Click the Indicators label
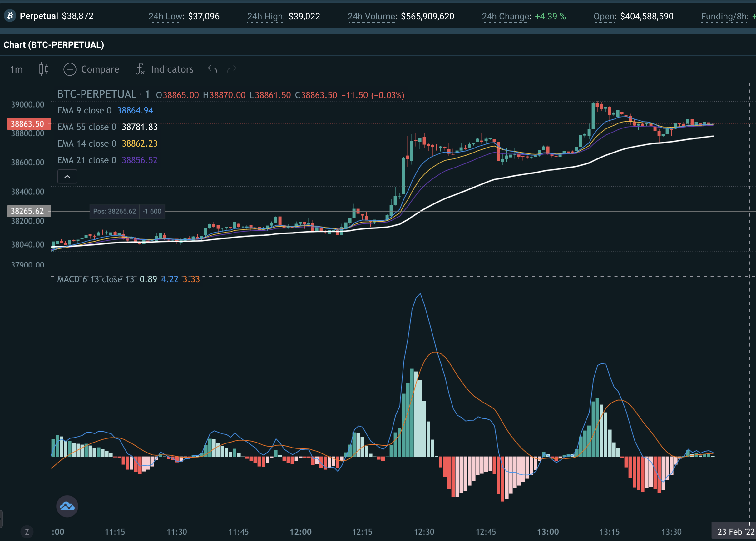The height and width of the screenshot is (541, 756). point(172,69)
